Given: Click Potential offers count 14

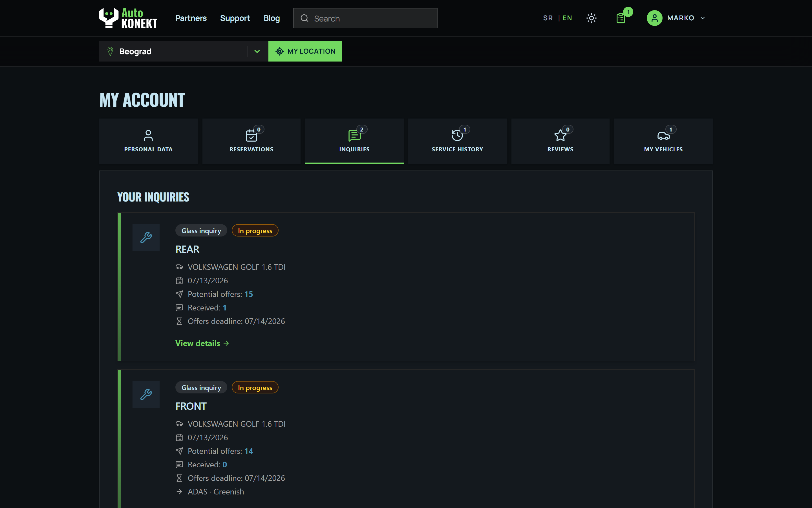Looking at the screenshot, I should point(249,451).
